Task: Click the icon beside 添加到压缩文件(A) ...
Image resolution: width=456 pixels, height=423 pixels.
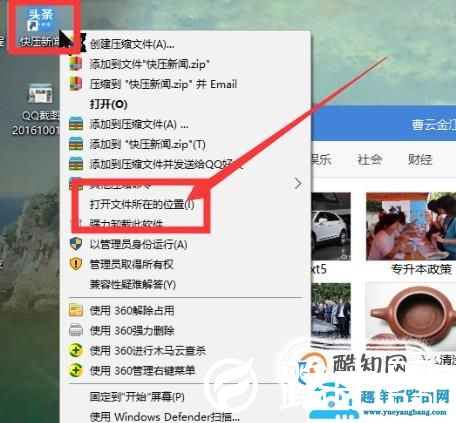Action: point(76,124)
